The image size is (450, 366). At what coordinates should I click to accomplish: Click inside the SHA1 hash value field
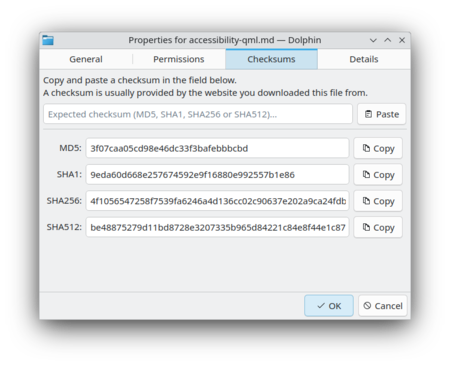click(x=217, y=174)
